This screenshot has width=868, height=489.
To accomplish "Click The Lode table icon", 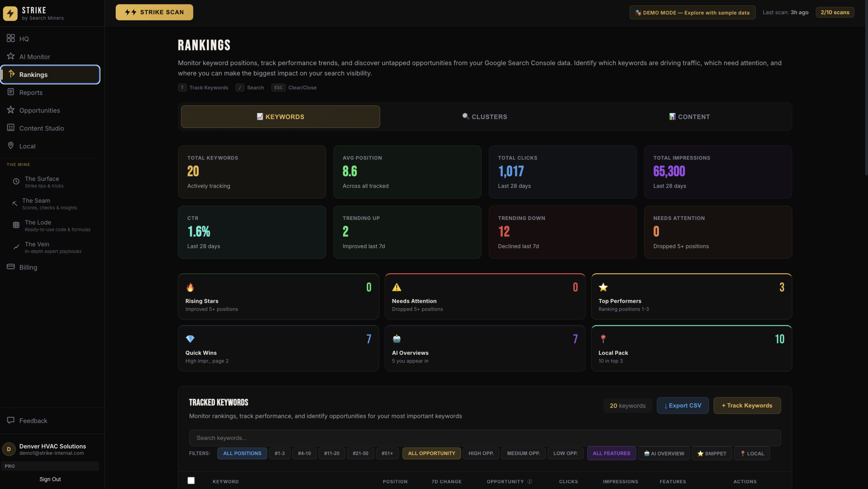I will click(x=16, y=225).
